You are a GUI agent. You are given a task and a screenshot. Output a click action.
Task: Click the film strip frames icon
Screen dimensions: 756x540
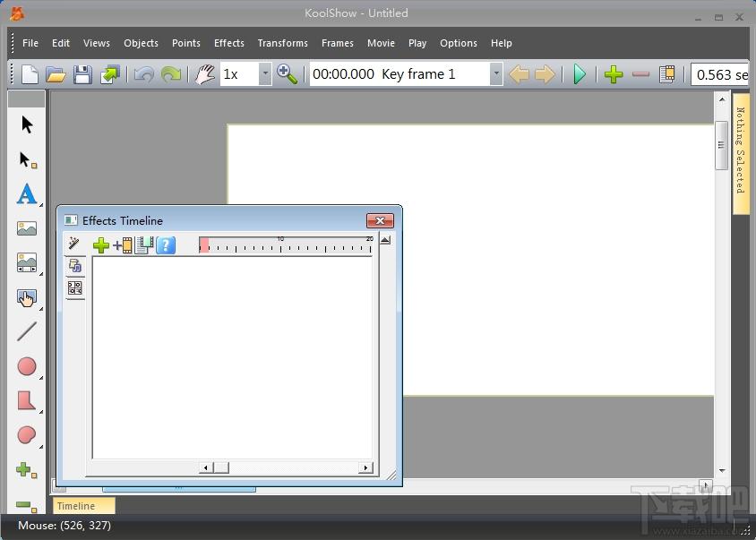pyautogui.click(x=666, y=74)
